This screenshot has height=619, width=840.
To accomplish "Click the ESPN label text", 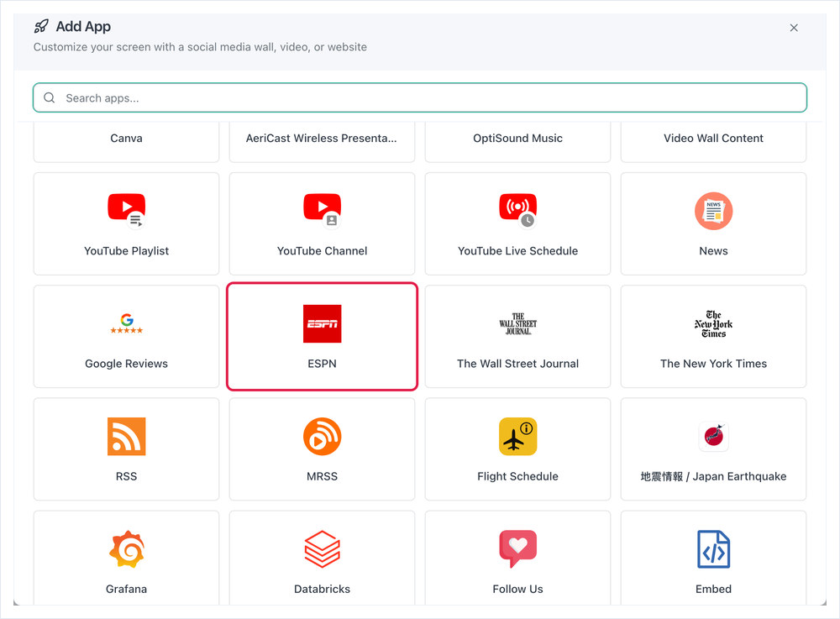I will [322, 364].
